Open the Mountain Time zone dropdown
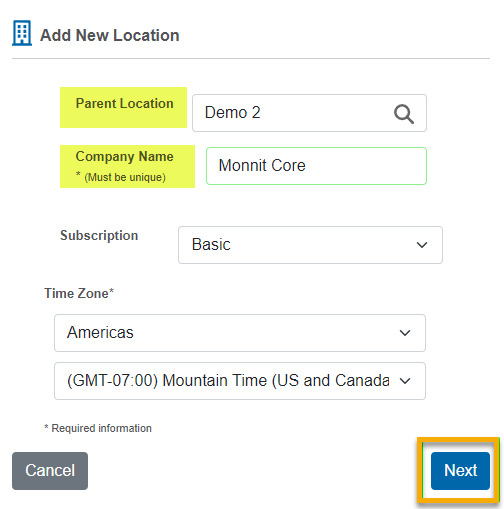The image size is (504, 509). coord(240,381)
